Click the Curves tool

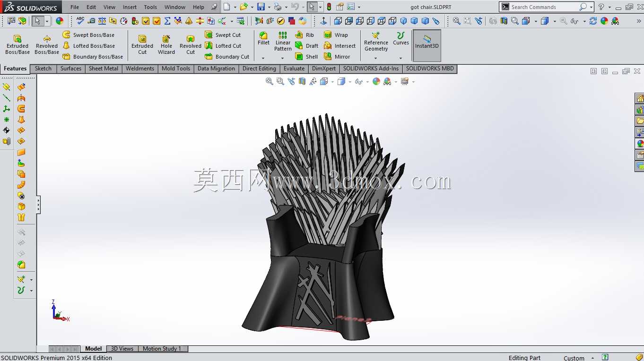(401, 39)
